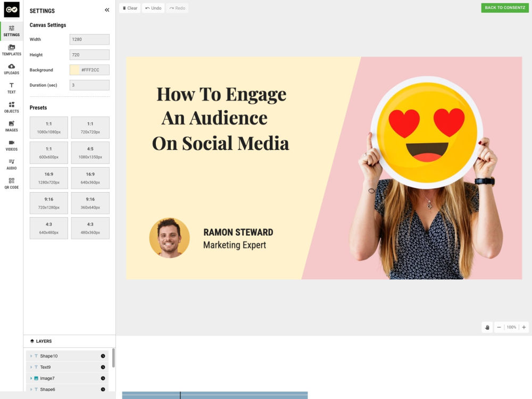The width and height of the screenshot is (532, 399).
Task: Click the canvas Height input field
Action: coord(89,55)
